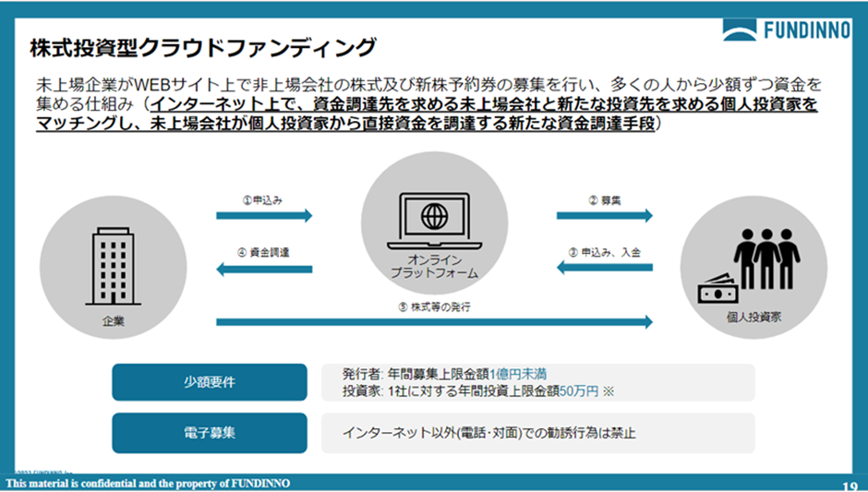The height and width of the screenshot is (492, 868).
Task: Click the three-person investors icon
Action: click(765, 249)
